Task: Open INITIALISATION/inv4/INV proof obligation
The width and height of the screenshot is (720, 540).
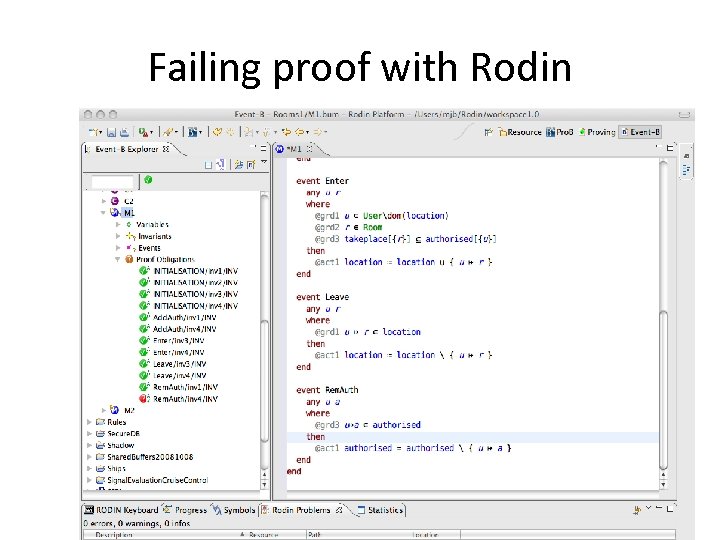Action: tap(196, 306)
